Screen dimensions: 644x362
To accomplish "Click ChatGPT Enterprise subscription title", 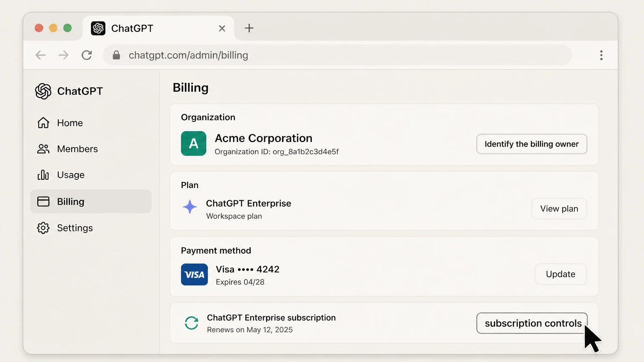I will (x=271, y=318).
